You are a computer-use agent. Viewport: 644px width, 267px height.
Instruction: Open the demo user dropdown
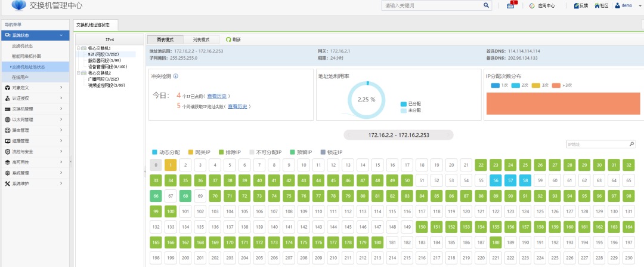(626, 6)
